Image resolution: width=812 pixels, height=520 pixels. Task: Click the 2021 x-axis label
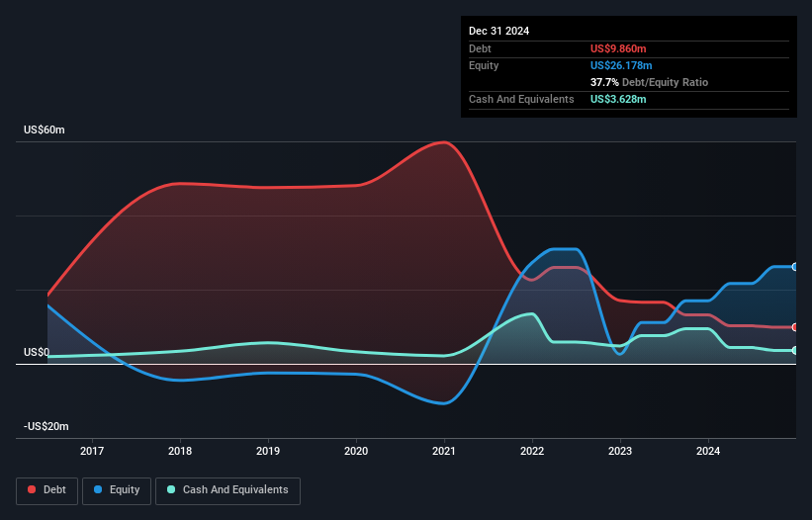point(444,451)
